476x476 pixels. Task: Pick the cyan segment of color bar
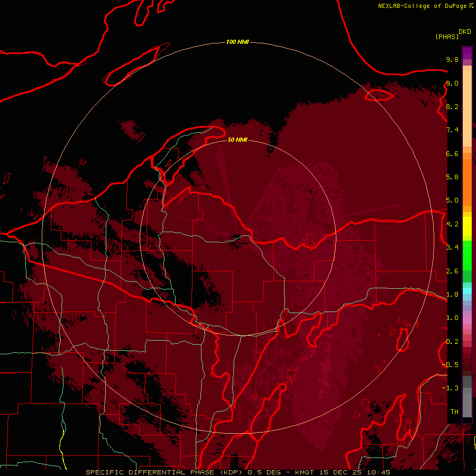[467, 291]
